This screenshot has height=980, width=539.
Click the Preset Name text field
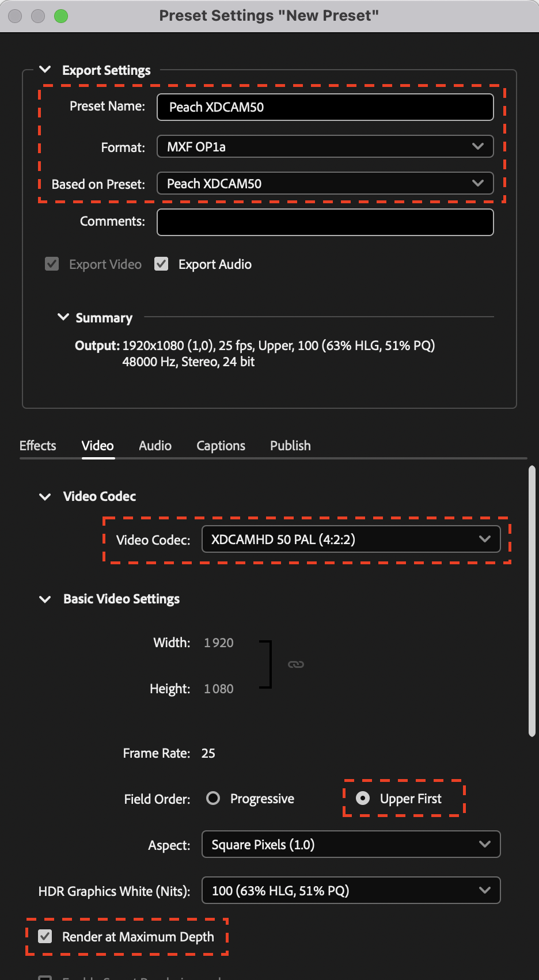[325, 107]
